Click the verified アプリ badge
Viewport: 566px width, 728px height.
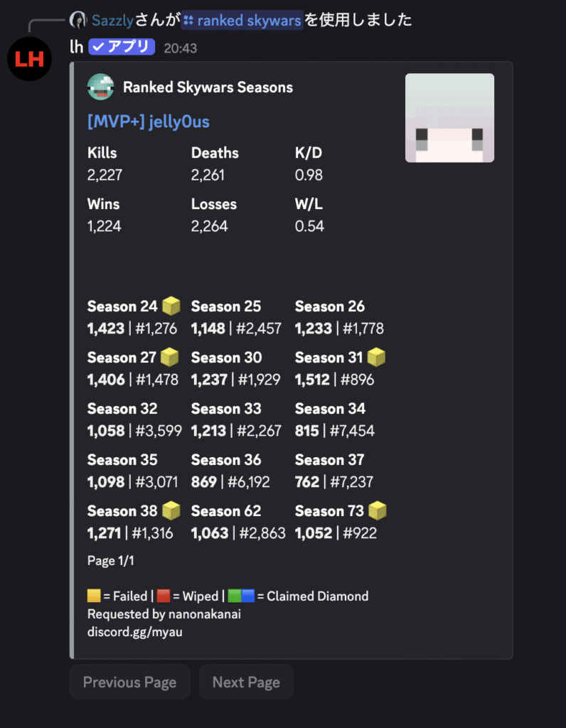[122, 48]
